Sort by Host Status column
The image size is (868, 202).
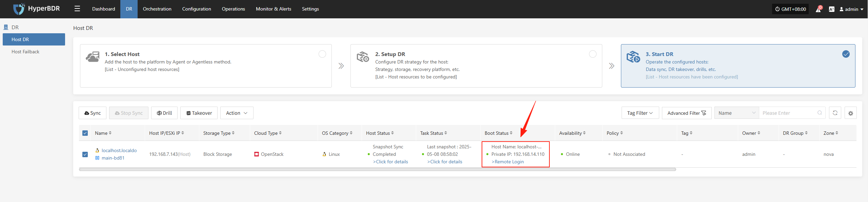point(392,133)
